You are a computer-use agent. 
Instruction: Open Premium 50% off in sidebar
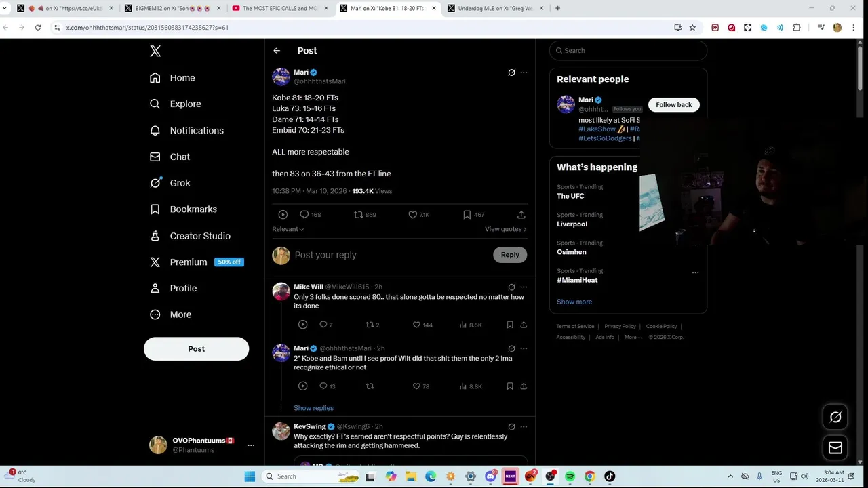coord(197,262)
